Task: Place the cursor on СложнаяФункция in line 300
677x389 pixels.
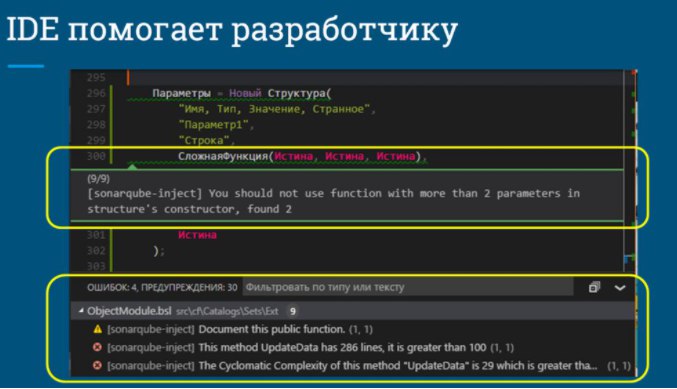Action: coord(223,156)
